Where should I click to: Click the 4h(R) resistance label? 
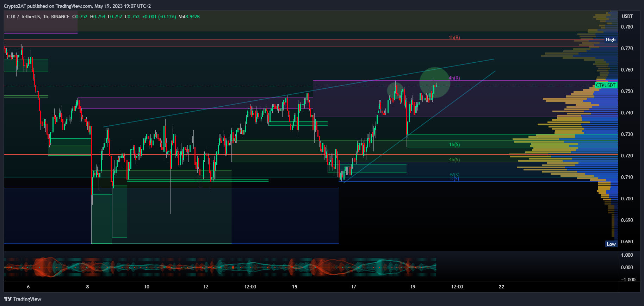[x=454, y=78]
